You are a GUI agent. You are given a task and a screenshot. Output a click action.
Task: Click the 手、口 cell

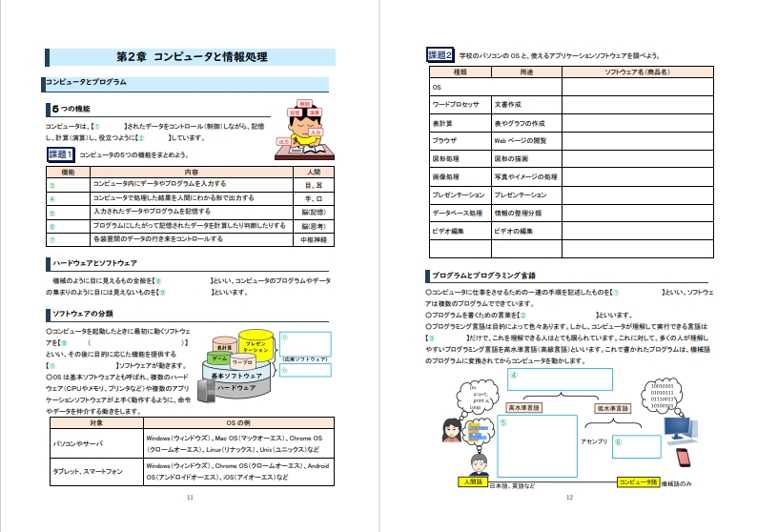point(314,199)
